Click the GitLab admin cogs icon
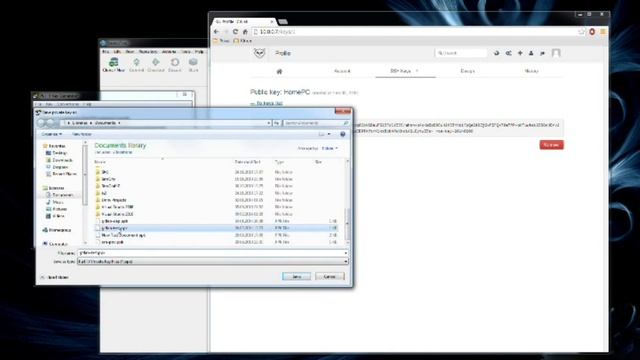Viewport: 640px width, 360px height. point(509,53)
